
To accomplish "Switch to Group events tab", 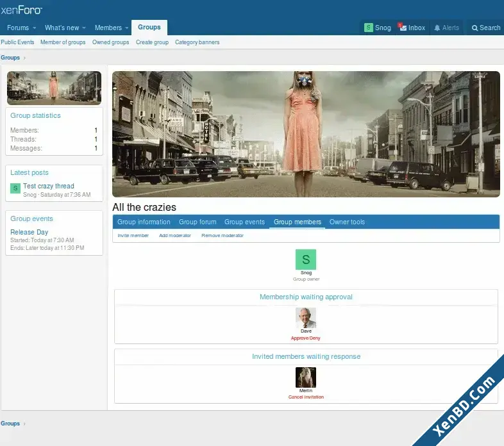I will click(x=244, y=222).
